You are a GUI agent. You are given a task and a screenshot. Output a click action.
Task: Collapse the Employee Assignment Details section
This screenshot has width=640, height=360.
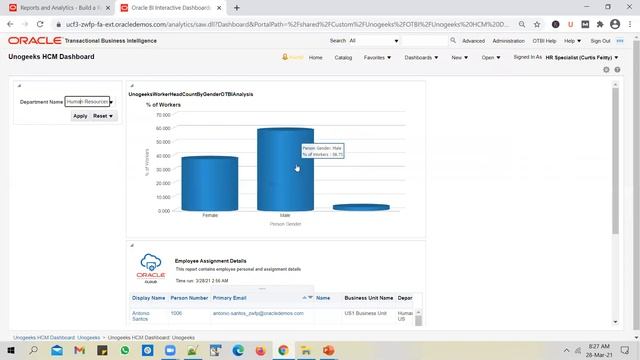(x=132, y=245)
